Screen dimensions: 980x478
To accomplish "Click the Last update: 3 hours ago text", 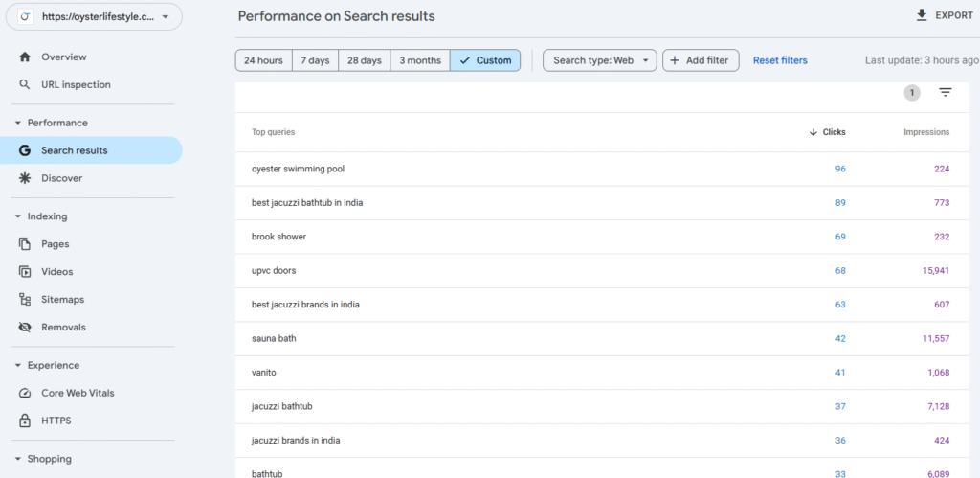I will (922, 60).
